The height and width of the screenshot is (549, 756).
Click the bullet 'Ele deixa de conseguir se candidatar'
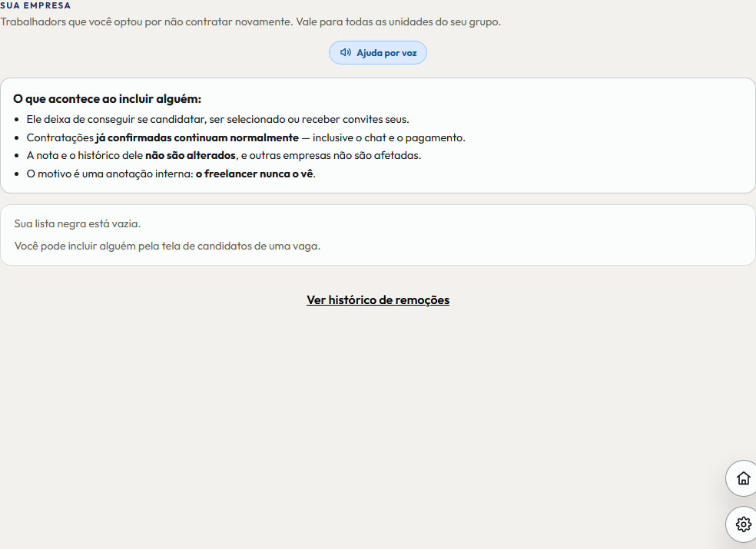(x=217, y=119)
